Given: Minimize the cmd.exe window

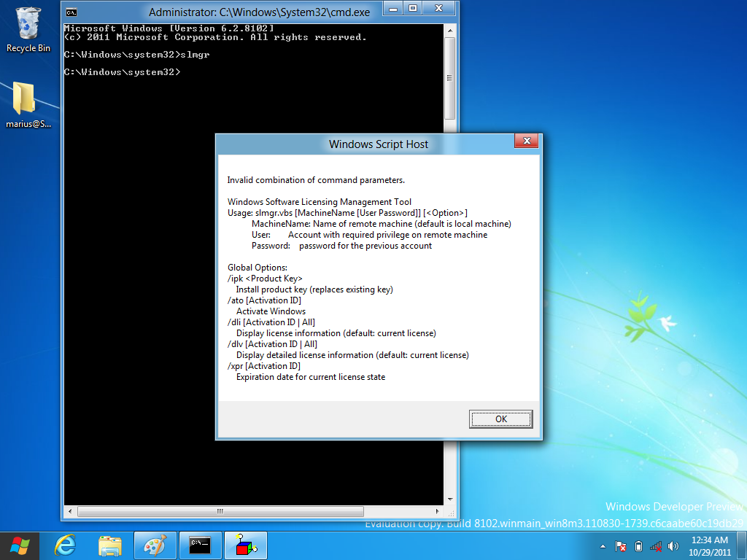Looking at the screenshot, I should [393, 8].
